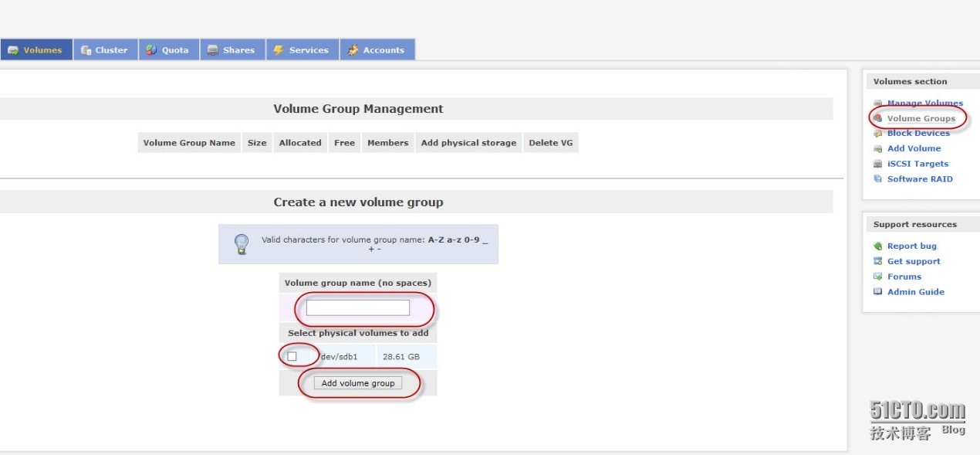The width and height of the screenshot is (980, 455).
Task: Click the Block Devices icon
Action: pyautogui.click(x=877, y=133)
